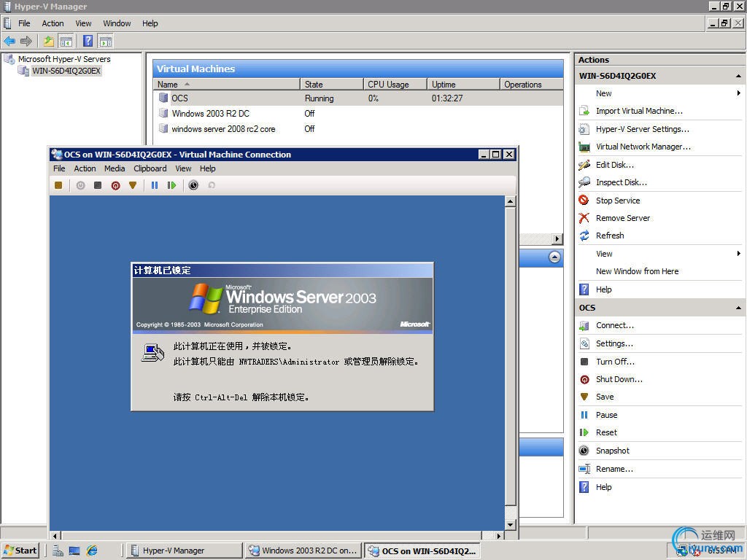Expand the New submenu in Actions pane
This screenshot has width=747, height=560.
(659, 93)
